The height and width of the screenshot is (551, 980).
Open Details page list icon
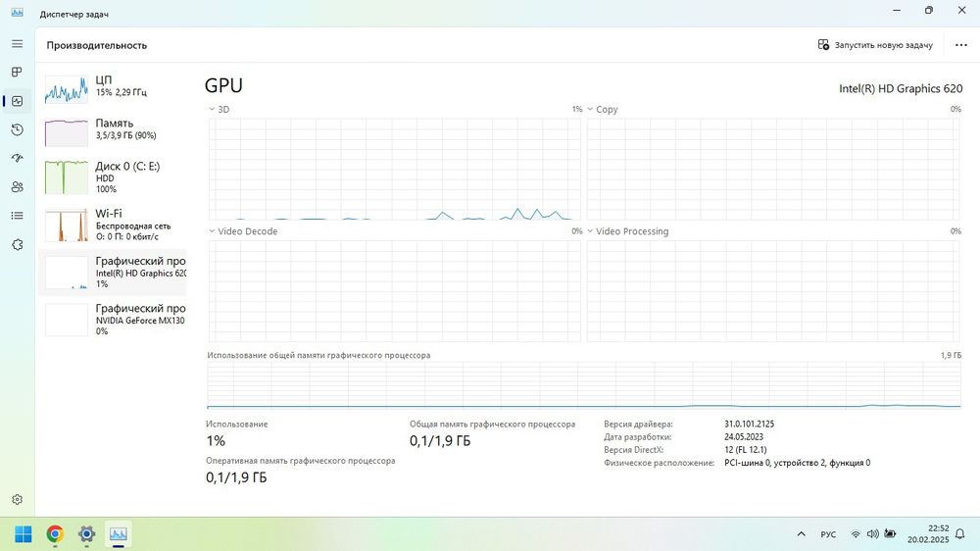pyautogui.click(x=17, y=216)
